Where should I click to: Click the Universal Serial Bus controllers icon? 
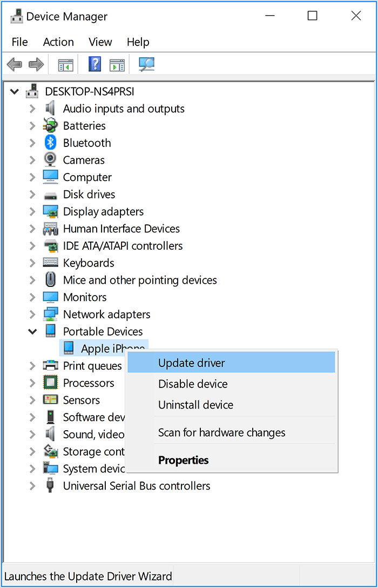tap(50, 486)
